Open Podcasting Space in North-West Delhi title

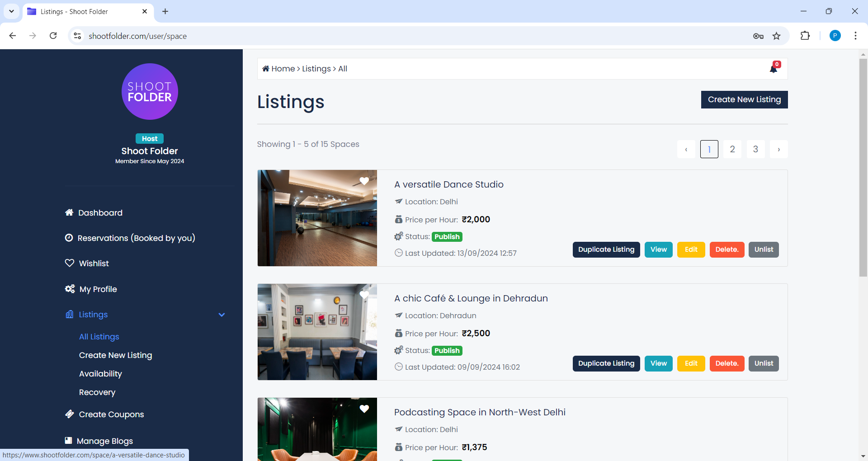click(480, 412)
